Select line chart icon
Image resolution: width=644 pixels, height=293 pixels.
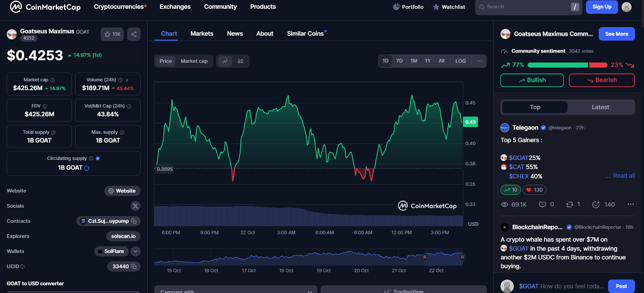pyautogui.click(x=225, y=61)
